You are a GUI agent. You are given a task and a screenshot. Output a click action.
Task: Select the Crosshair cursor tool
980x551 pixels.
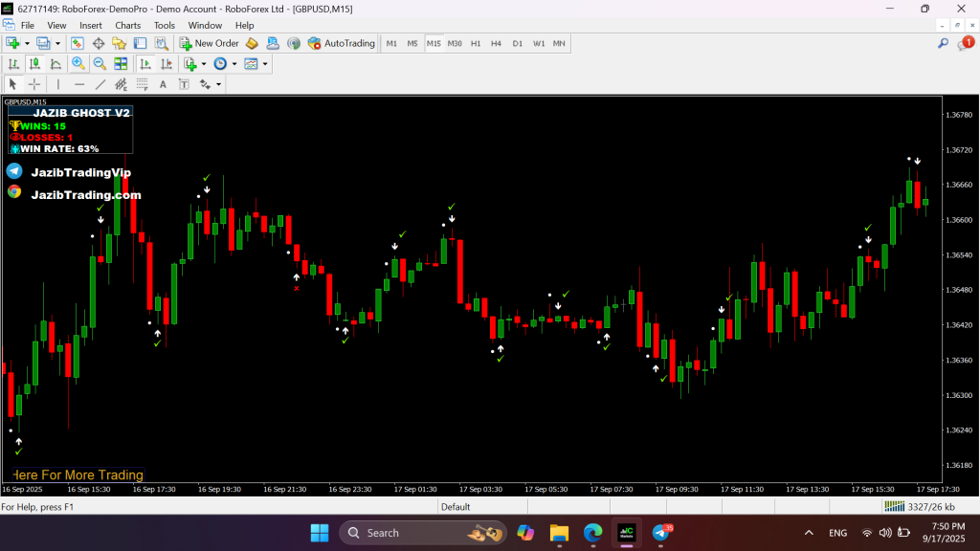[34, 84]
